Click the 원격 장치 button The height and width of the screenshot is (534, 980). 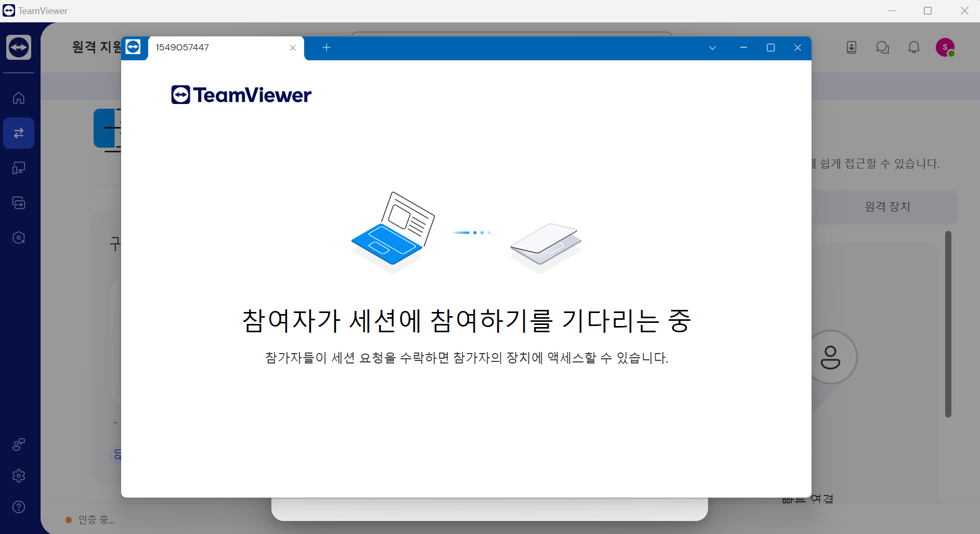886,206
